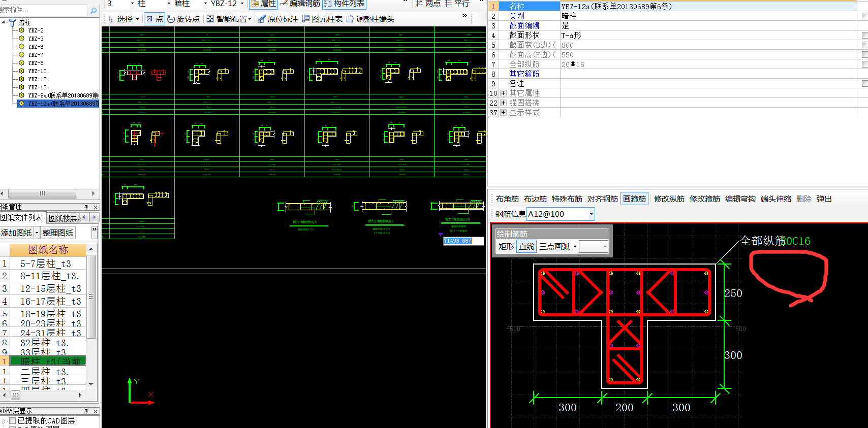Toggle the checkbox on 截面高 property row
Viewport: 868px width, 428px height.
tap(865, 55)
